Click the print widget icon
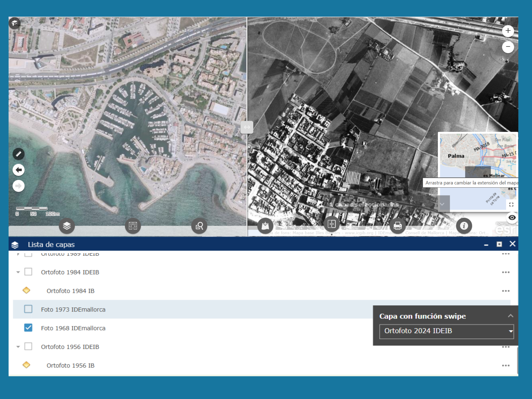 click(x=397, y=226)
